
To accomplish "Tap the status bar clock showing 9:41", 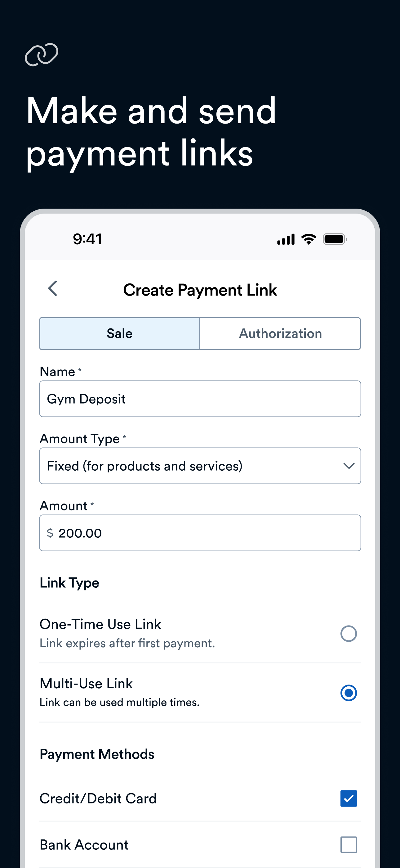I will 87,239.
